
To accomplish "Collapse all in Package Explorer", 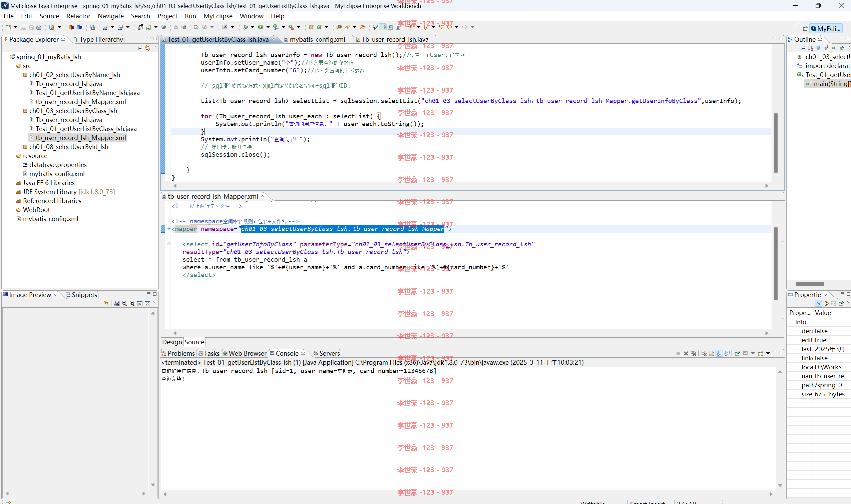I will click(x=140, y=48).
